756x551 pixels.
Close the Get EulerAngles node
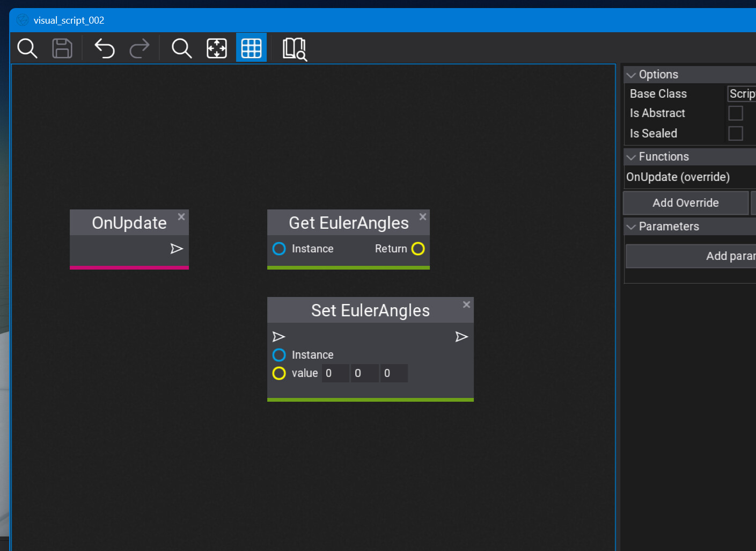click(x=423, y=217)
